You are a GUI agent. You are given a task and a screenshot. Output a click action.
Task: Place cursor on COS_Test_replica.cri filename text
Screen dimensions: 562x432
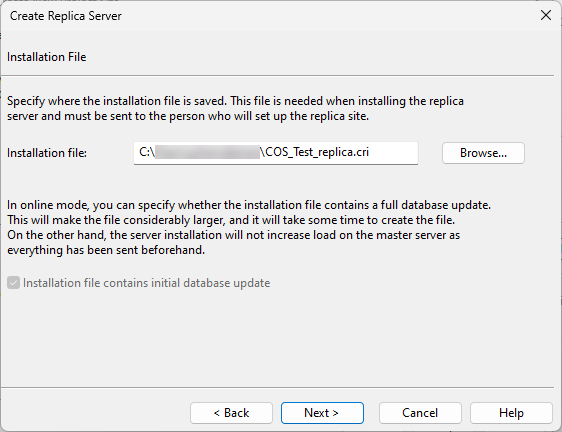click(317, 152)
